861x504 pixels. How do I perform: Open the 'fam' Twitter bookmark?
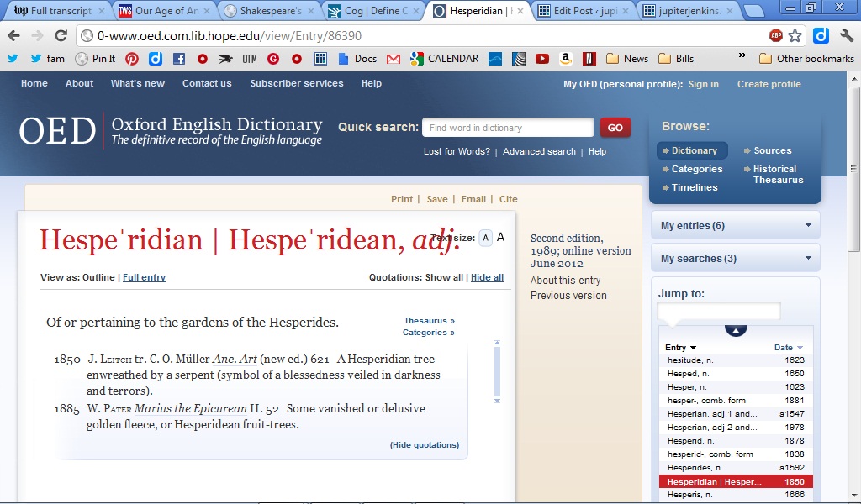click(48, 59)
